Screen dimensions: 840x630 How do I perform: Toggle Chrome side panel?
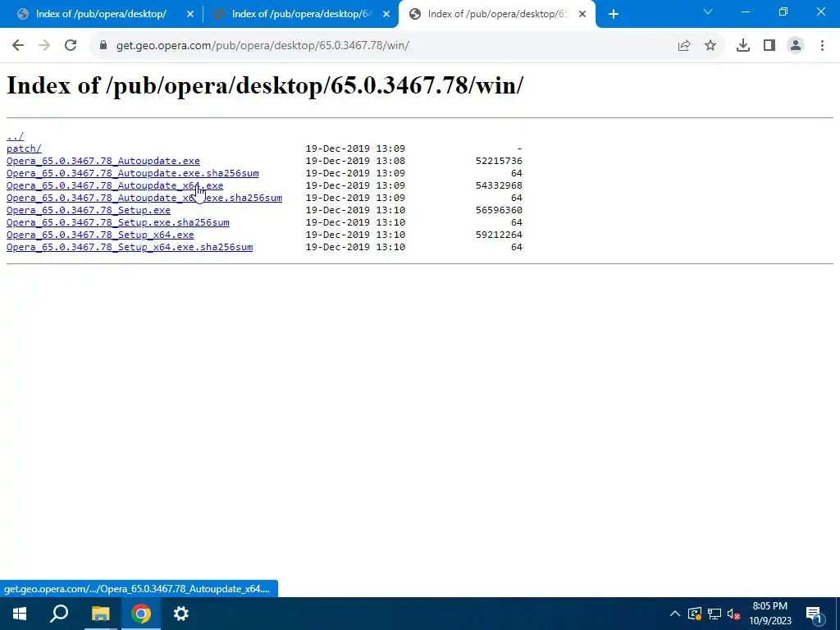(x=769, y=46)
